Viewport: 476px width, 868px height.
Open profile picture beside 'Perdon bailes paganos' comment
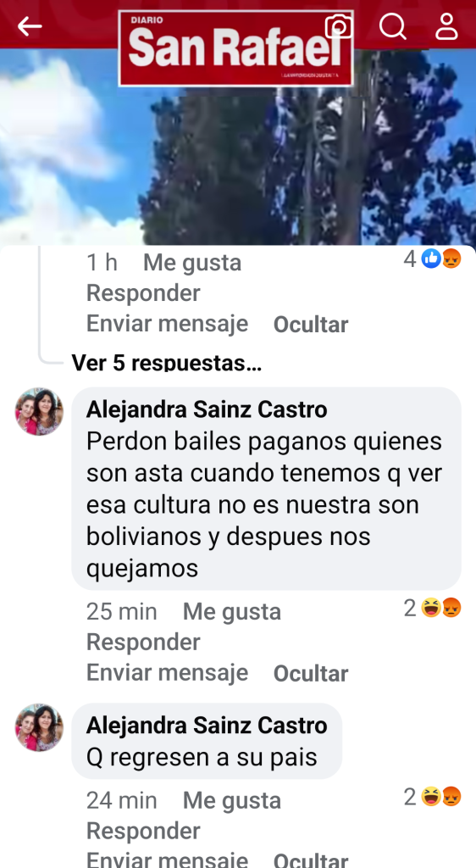tap(39, 411)
